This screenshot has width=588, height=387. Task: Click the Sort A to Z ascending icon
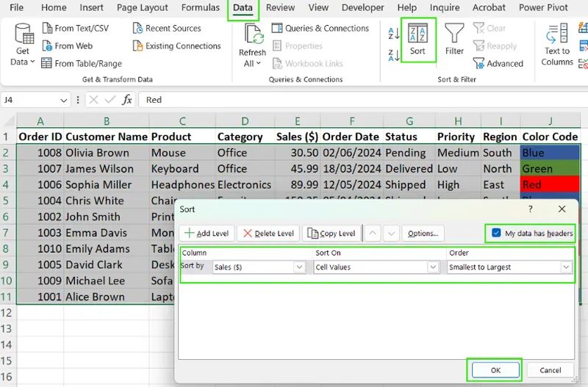[394, 34]
